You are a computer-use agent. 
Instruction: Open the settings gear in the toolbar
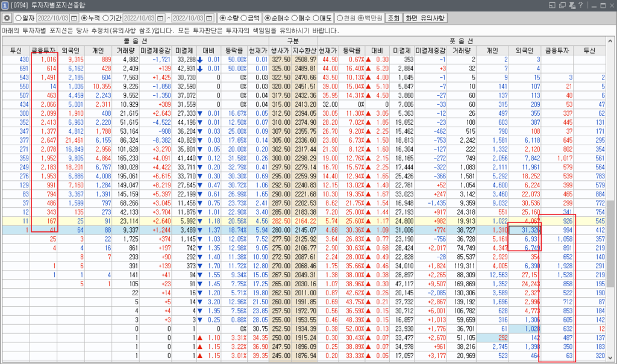pos(7,18)
